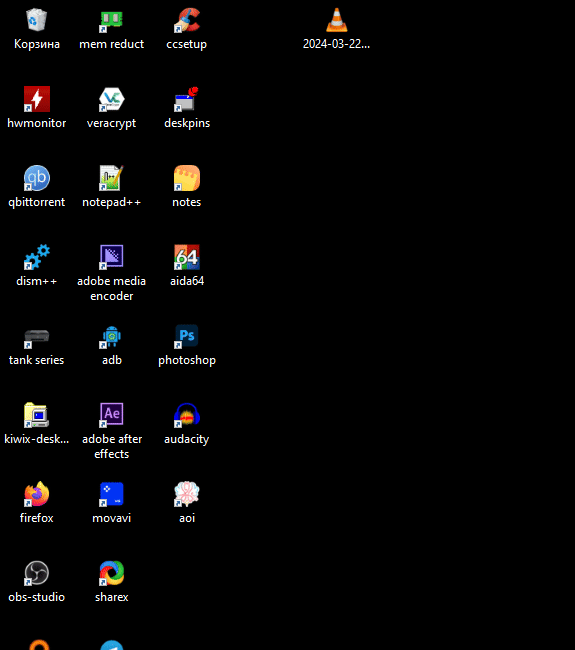
Task: Select the photoshop Ps icon
Action: (x=187, y=336)
